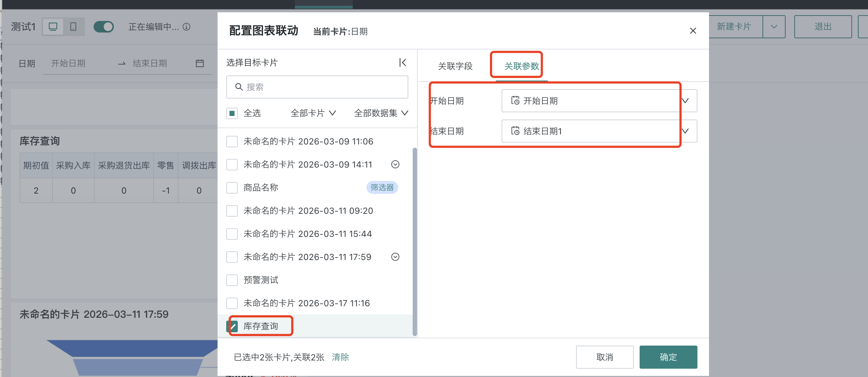Collapse the target card panel arrow icon
Screen dimensions: 868x377
click(x=403, y=62)
